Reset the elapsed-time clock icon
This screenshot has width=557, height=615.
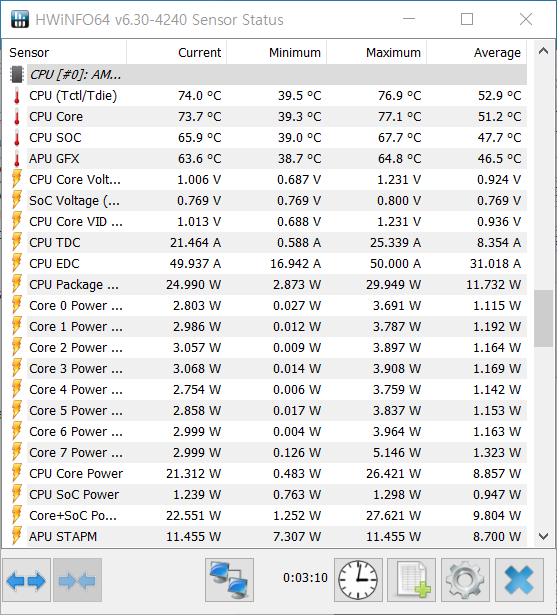point(358,580)
